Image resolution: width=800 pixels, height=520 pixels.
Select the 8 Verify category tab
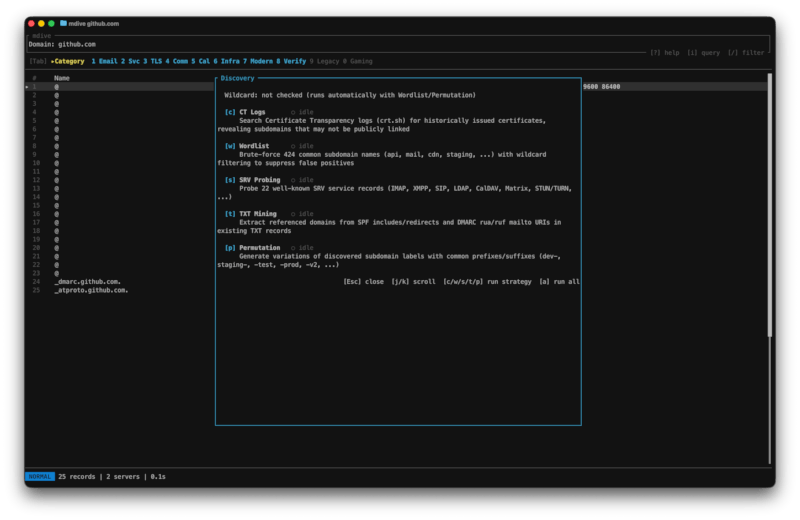tap(291, 61)
